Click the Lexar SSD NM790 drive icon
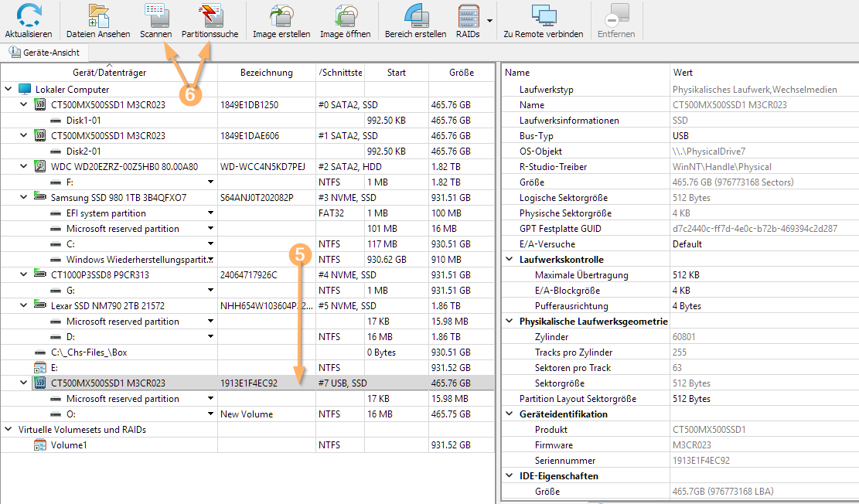This screenshot has width=859, height=504. point(40,305)
